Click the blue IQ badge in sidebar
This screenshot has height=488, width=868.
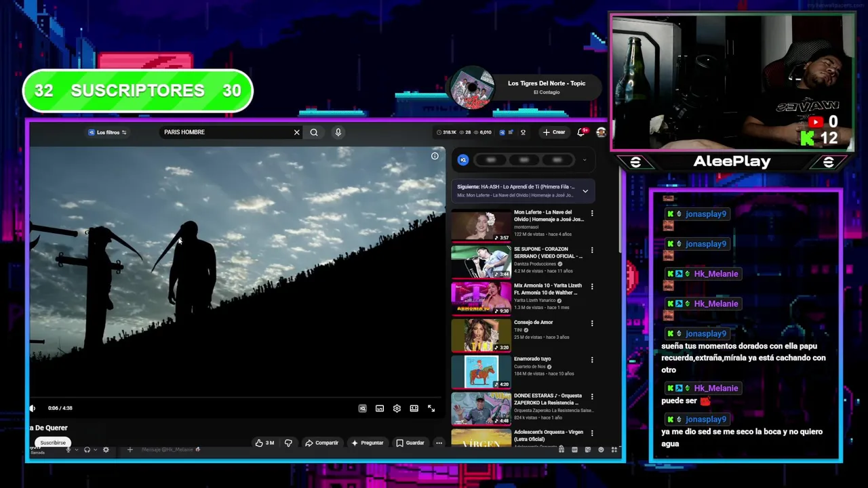463,160
